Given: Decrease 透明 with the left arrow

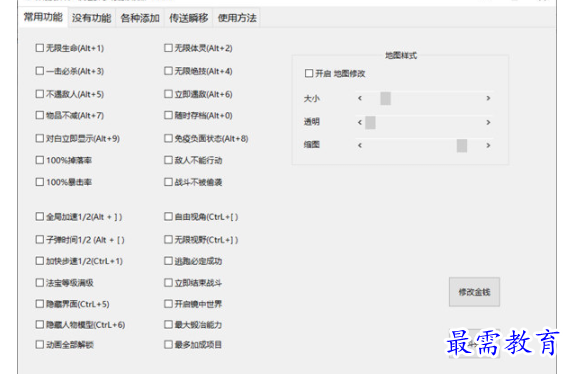Looking at the screenshot, I should coord(360,122).
